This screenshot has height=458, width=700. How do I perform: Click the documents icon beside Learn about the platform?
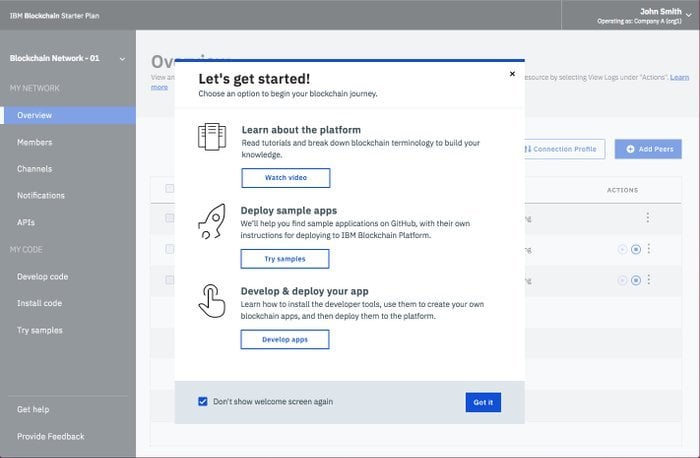click(212, 137)
